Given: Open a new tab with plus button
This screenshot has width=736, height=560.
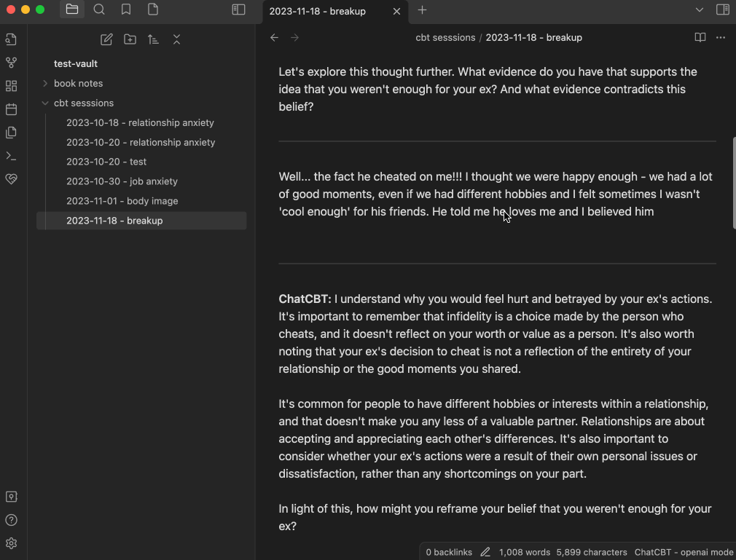Looking at the screenshot, I should [422, 10].
